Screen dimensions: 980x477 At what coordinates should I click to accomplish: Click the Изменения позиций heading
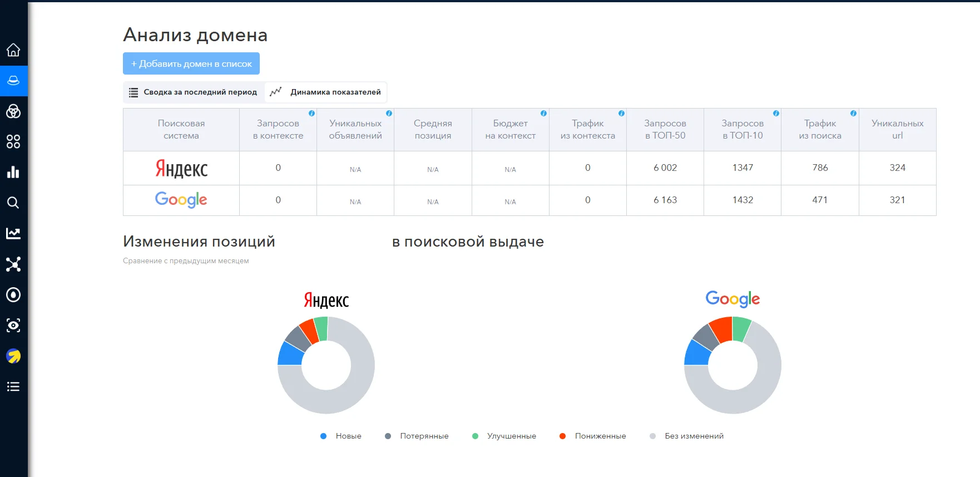coord(199,242)
